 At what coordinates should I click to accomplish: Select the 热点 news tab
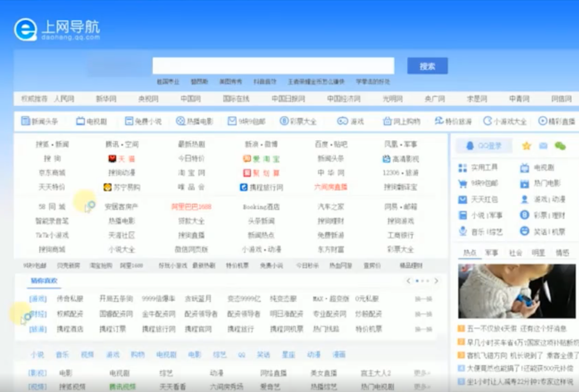469,253
